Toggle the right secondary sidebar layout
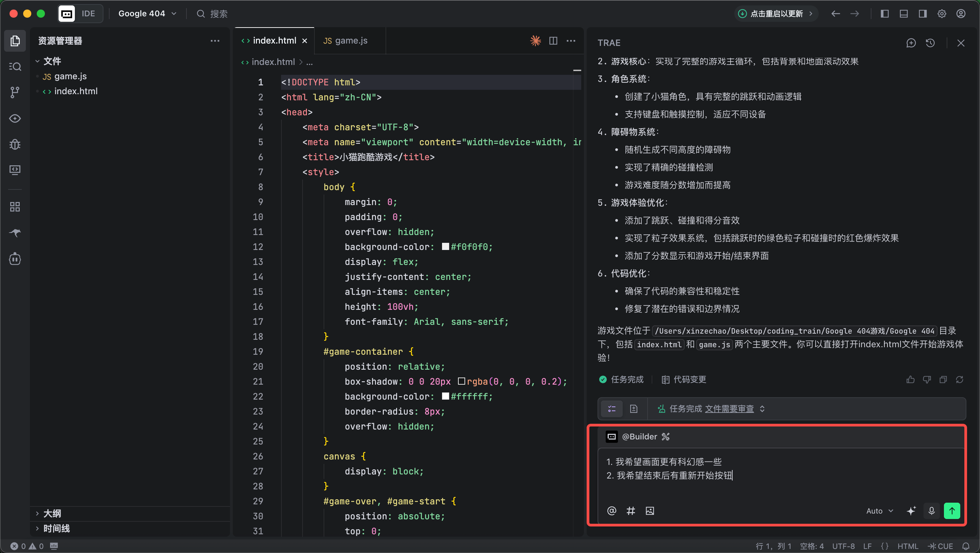Image resolution: width=980 pixels, height=553 pixels. (x=922, y=14)
